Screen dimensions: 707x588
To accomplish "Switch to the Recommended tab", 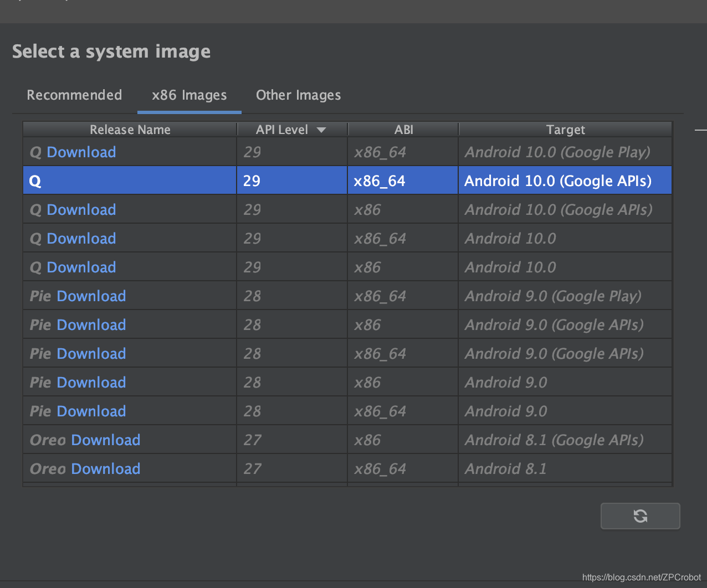I will (74, 95).
